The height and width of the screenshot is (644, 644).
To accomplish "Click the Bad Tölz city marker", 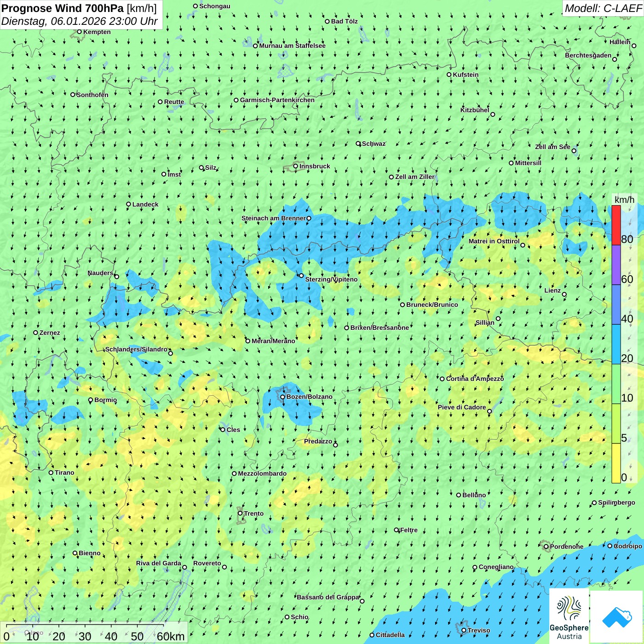I will pyautogui.click(x=327, y=21).
